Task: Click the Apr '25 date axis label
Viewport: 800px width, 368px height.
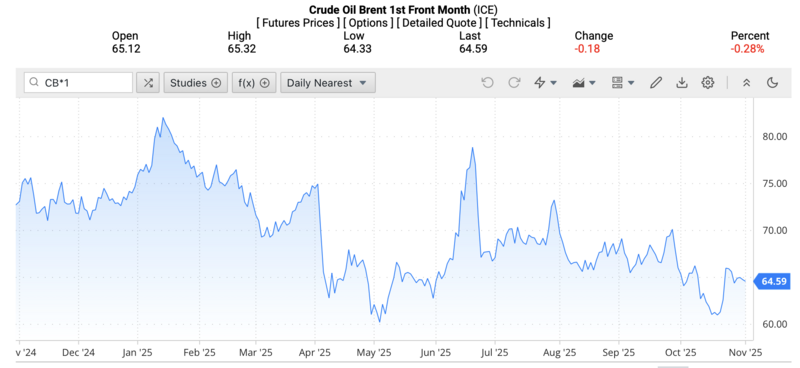Action: coord(315,352)
